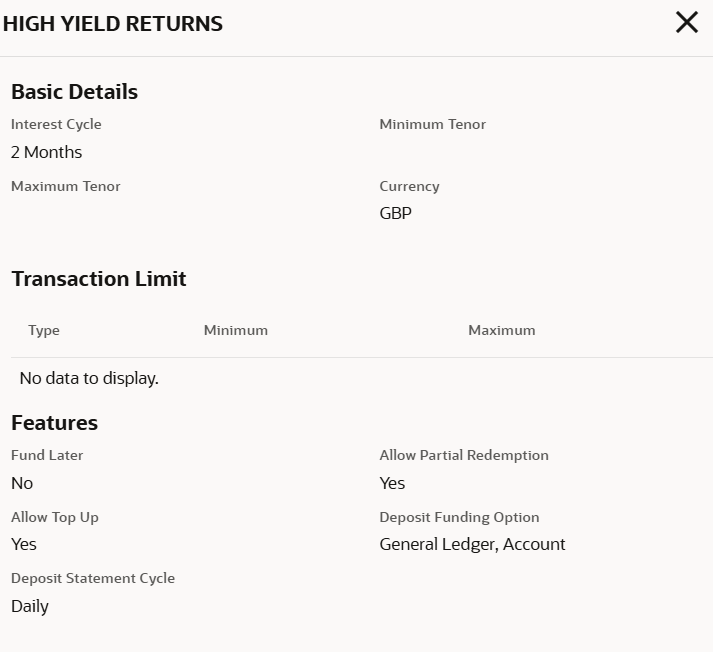
Task: Select the GBP currency value
Action: click(x=395, y=213)
